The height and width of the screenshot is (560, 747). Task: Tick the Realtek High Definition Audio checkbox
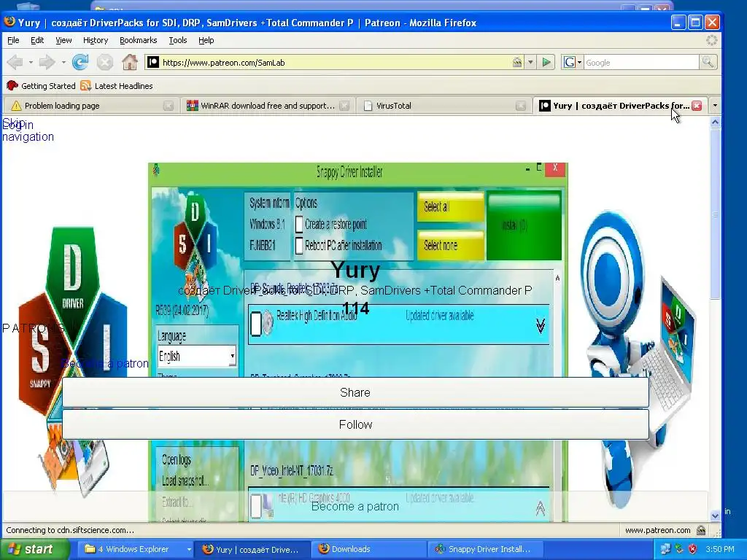coord(256,323)
